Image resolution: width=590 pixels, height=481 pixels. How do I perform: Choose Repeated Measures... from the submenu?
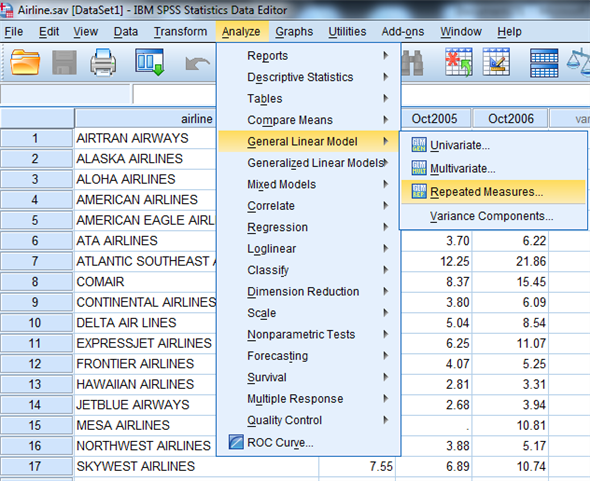tap(493, 192)
